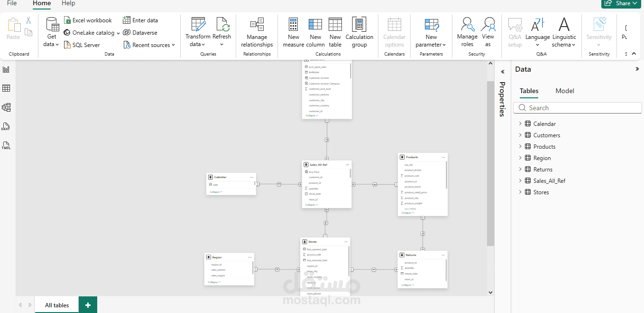Viewport: 644px width, 313px height.
Task: Open the Help ribbon tab
Action: coord(68,3)
